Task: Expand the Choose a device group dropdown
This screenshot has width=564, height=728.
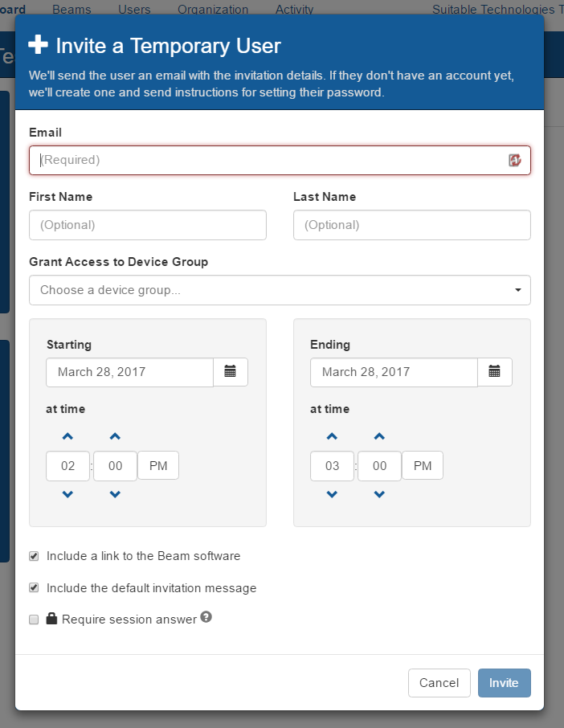Action: pyautogui.click(x=280, y=290)
